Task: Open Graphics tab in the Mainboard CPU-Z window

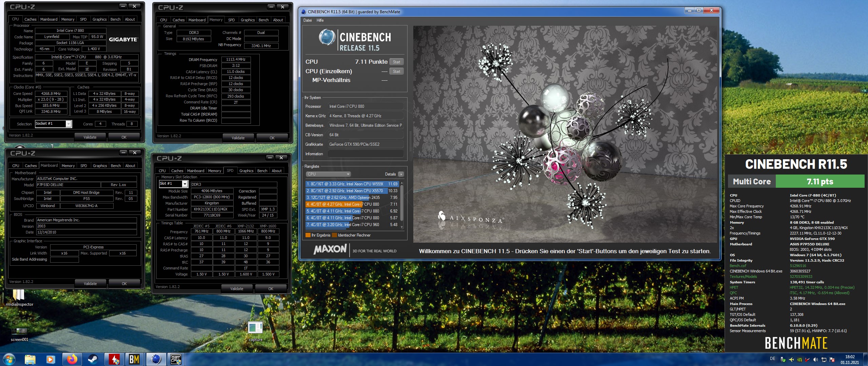Action: (x=100, y=166)
